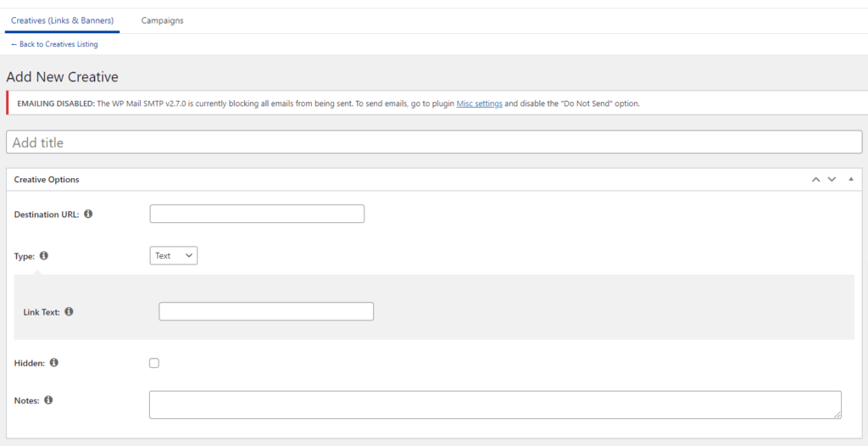Move Creative Options panel down

pos(832,180)
